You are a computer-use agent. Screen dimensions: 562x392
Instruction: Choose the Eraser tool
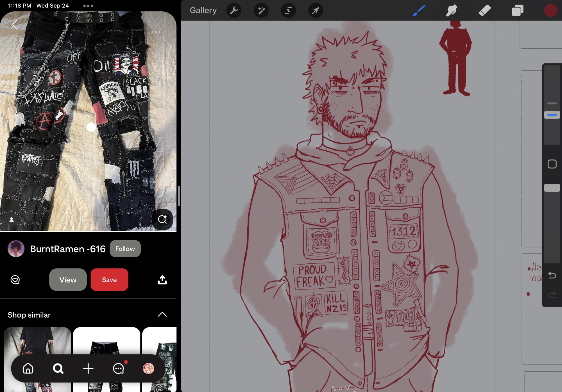coord(484,11)
